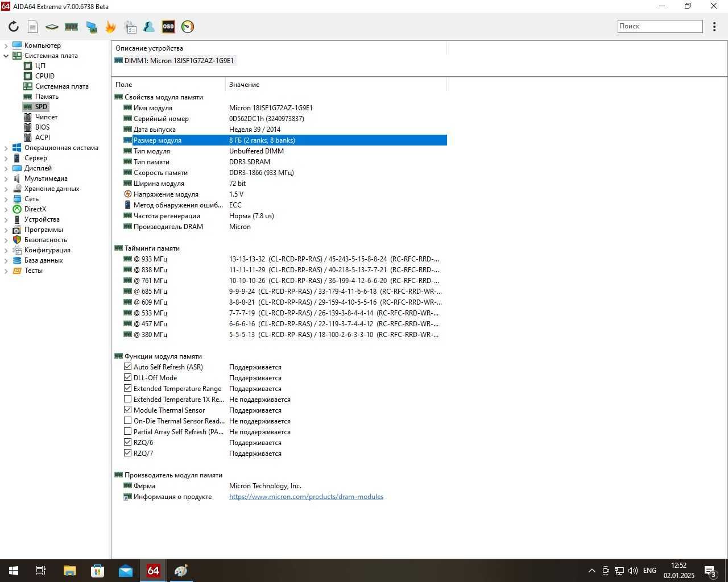Open Microsoft Store from the taskbar
Image resolution: width=728 pixels, height=582 pixels.
point(97,571)
